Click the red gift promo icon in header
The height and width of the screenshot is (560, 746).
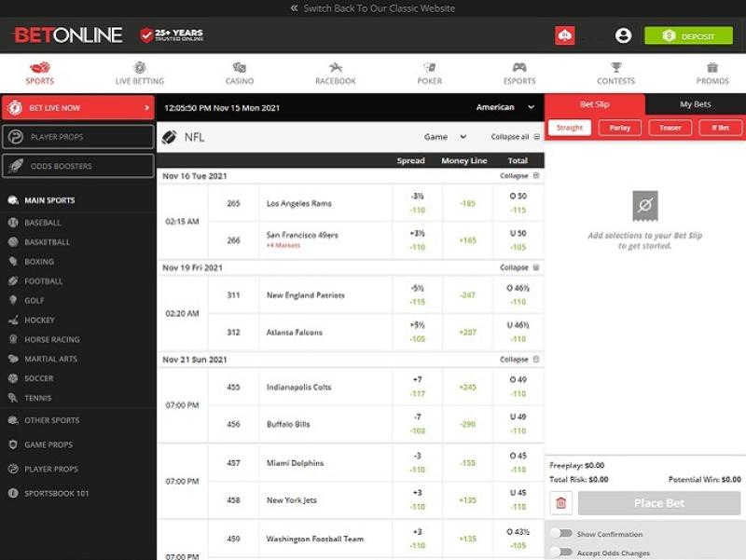pos(565,35)
